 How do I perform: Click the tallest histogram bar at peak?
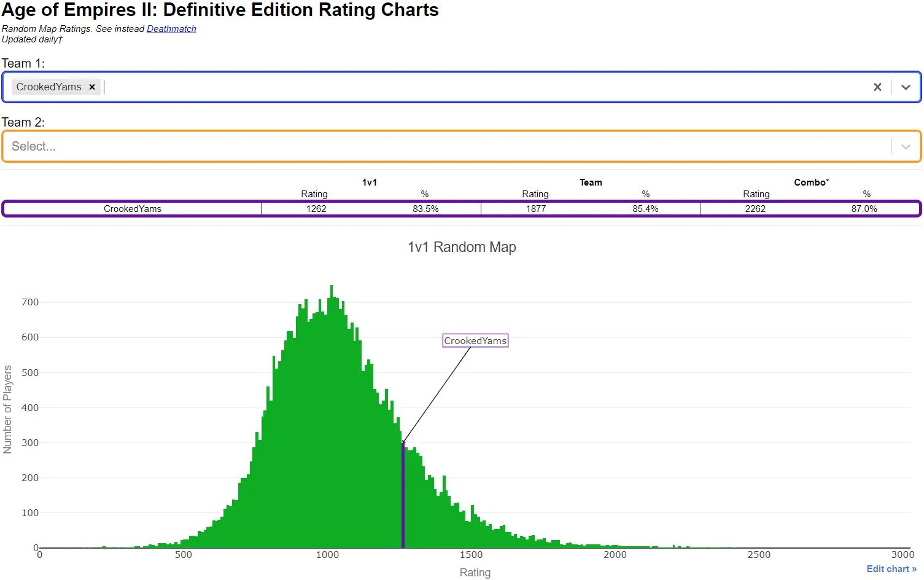pos(332,417)
